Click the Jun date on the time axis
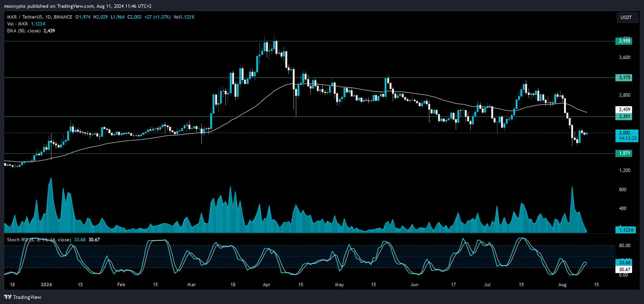This screenshot has width=644, height=304. [x=415, y=285]
